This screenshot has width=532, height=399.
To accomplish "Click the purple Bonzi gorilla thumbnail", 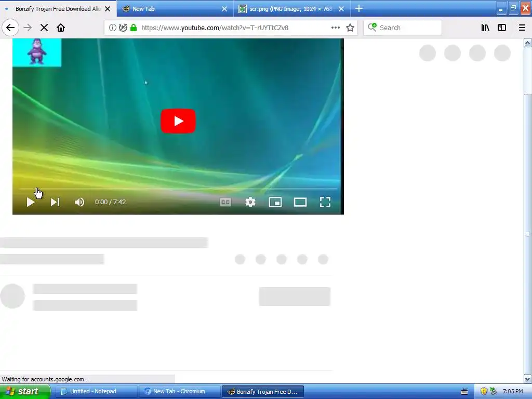I will coord(37,52).
